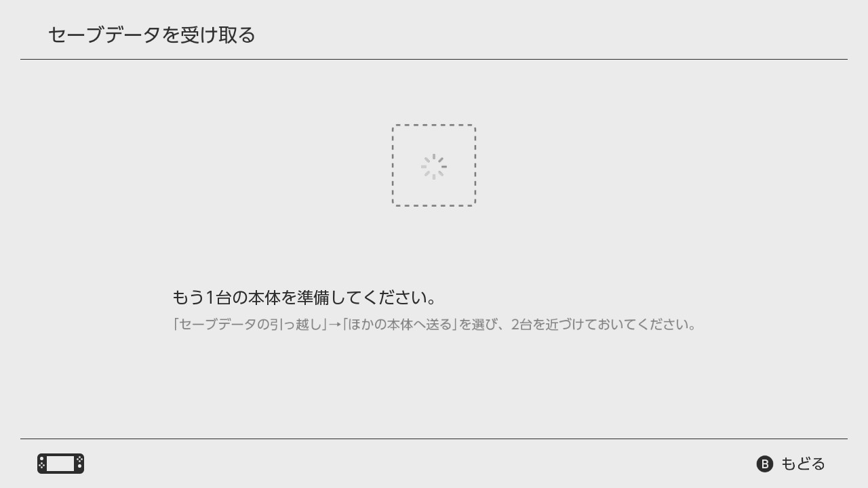Click the → arrow between the quoted phrases
The image size is (868, 488).
[x=334, y=325]
